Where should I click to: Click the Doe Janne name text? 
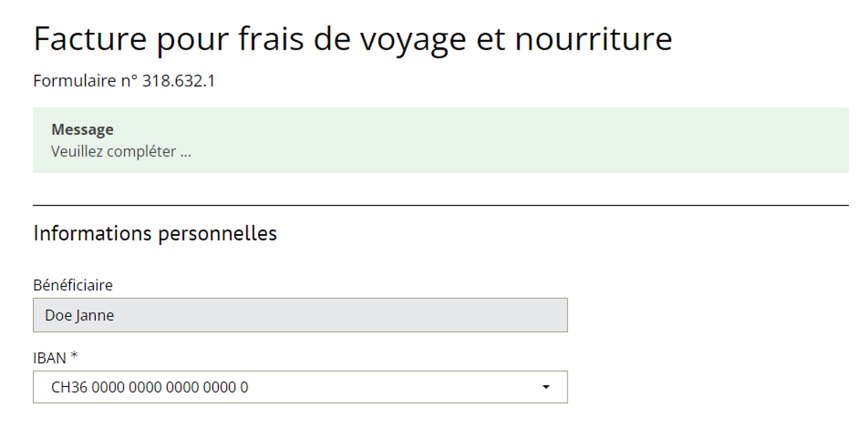[79, 315]
